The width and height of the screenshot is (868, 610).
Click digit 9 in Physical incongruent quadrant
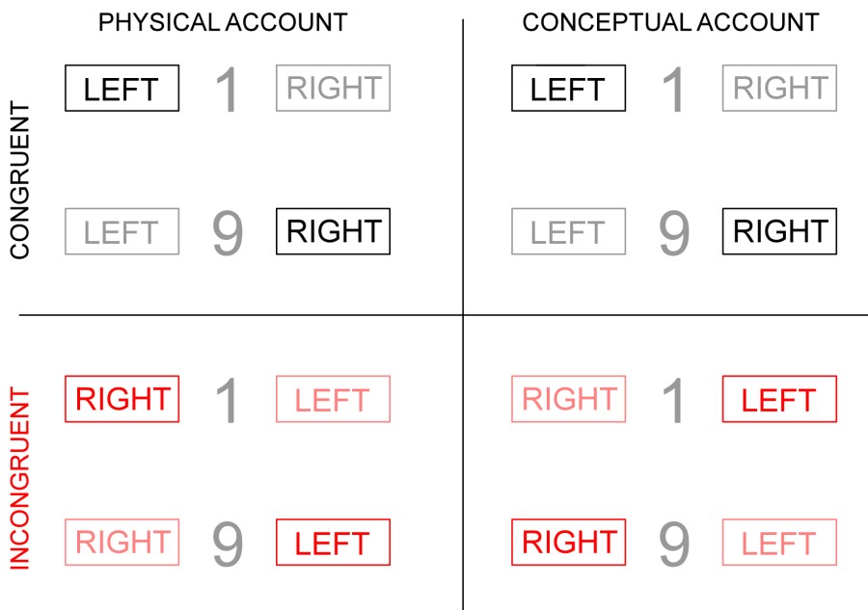tap(227, 544)
